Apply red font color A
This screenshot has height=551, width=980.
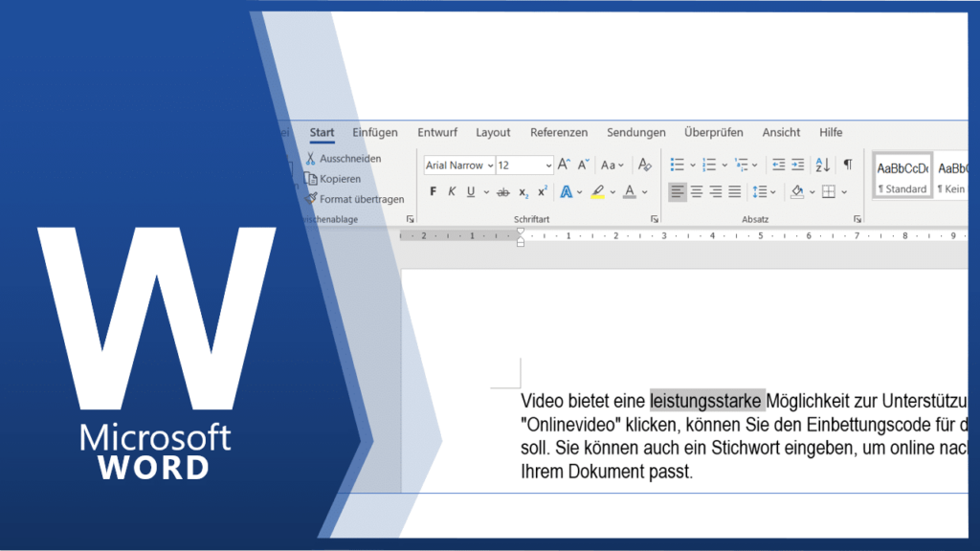click(630, 191)
